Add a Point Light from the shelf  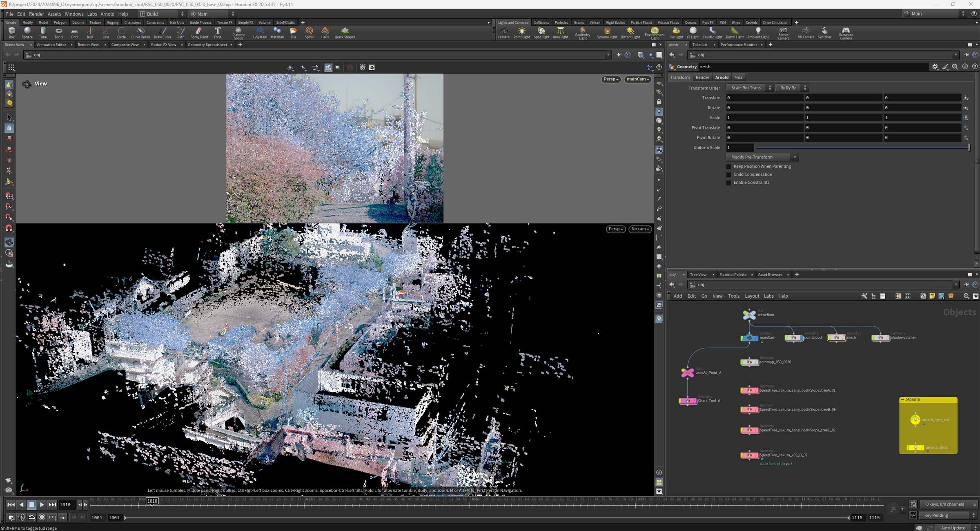coord(521,32)
